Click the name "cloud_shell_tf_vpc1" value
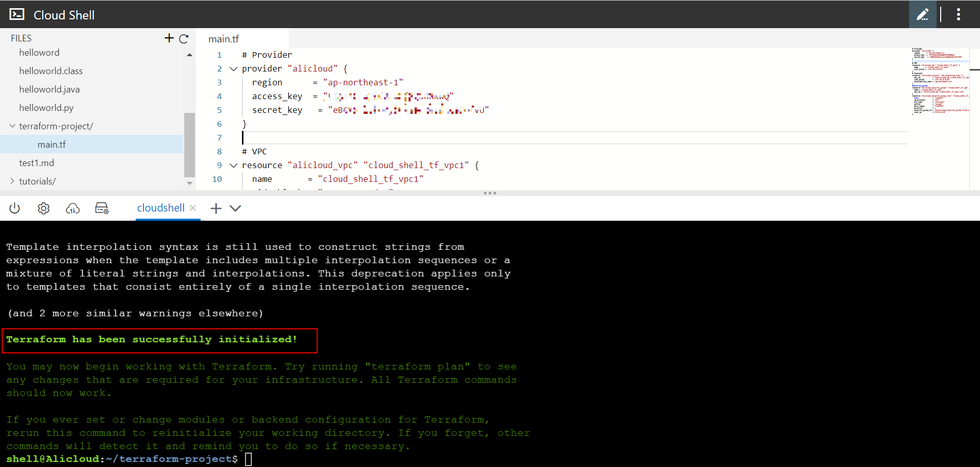The width and height of the screenshot is (980, 467). [x=371, y=179]
